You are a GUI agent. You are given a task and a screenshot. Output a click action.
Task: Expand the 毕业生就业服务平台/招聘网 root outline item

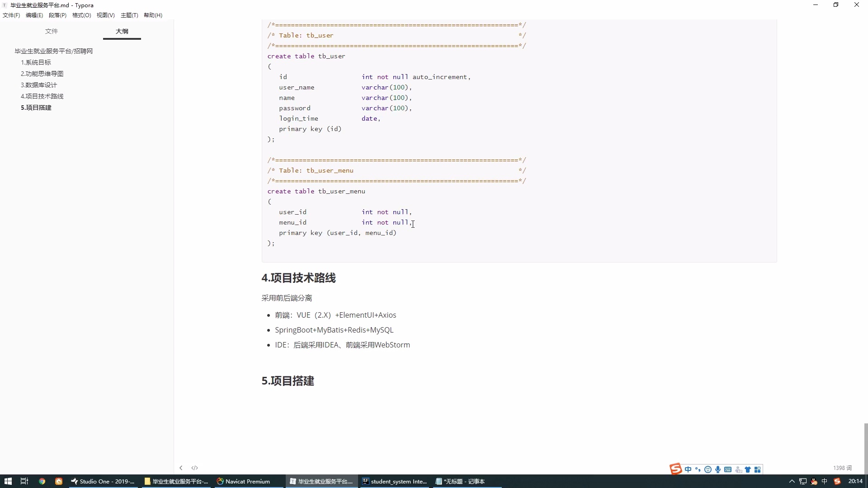(52, 51)
